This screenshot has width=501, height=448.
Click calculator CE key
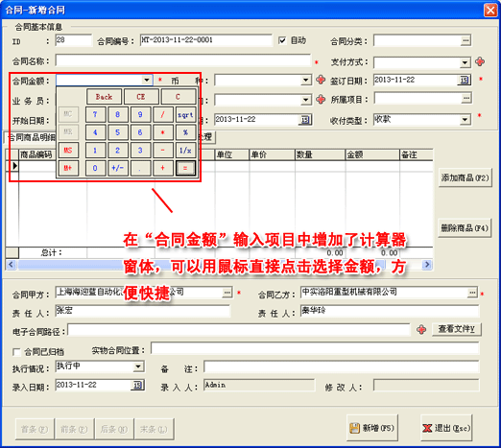[141, 97]
